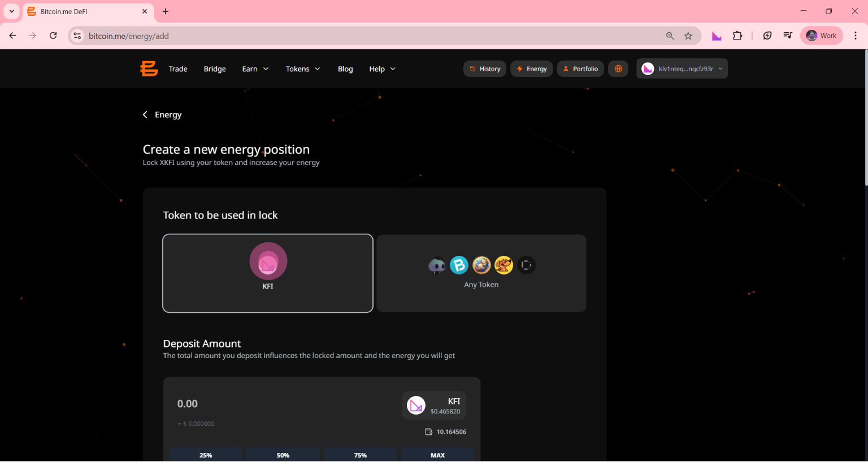Click the deposit amount input field
Screen dimensions: 868x462
[254, 404]
